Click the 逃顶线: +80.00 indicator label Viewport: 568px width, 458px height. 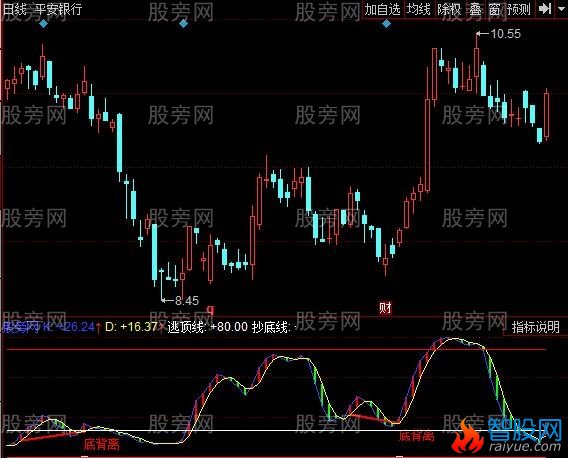pyautogui.click(x=208, y=327)
